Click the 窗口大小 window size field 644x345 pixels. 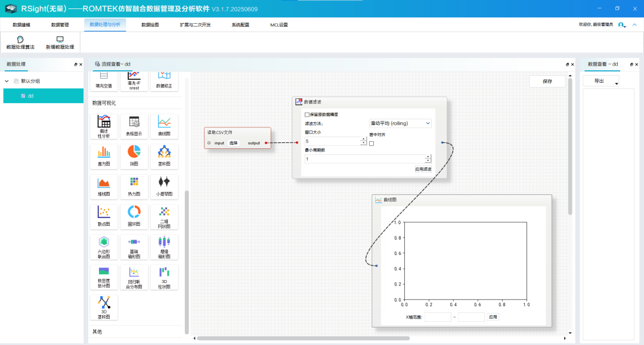tap(332, 141)
